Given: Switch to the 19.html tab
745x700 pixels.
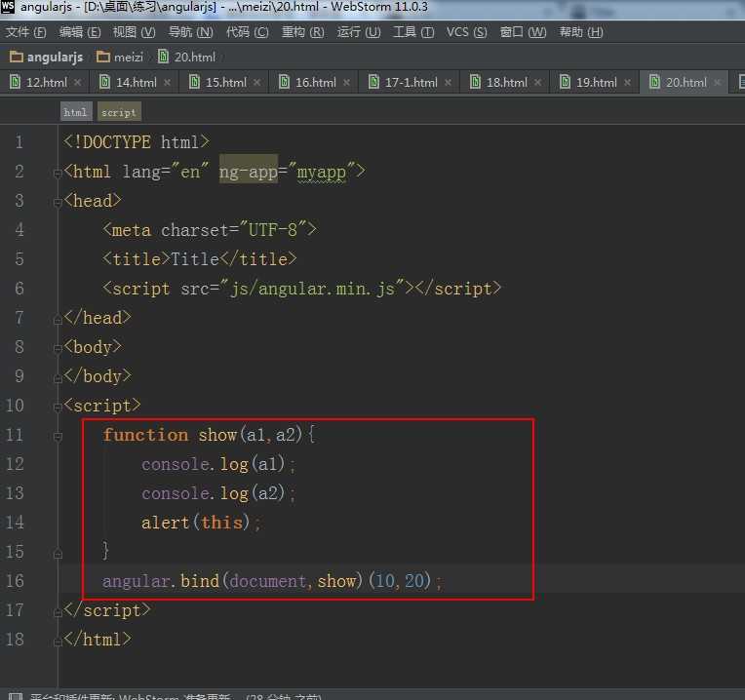Looking at the screenshot, I should pos(596,82).
